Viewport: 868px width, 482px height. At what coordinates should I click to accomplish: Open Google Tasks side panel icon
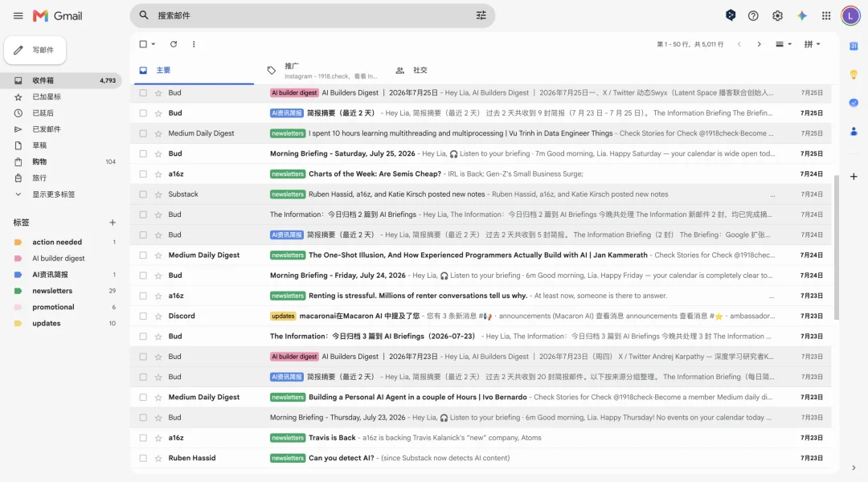point(854,103)
